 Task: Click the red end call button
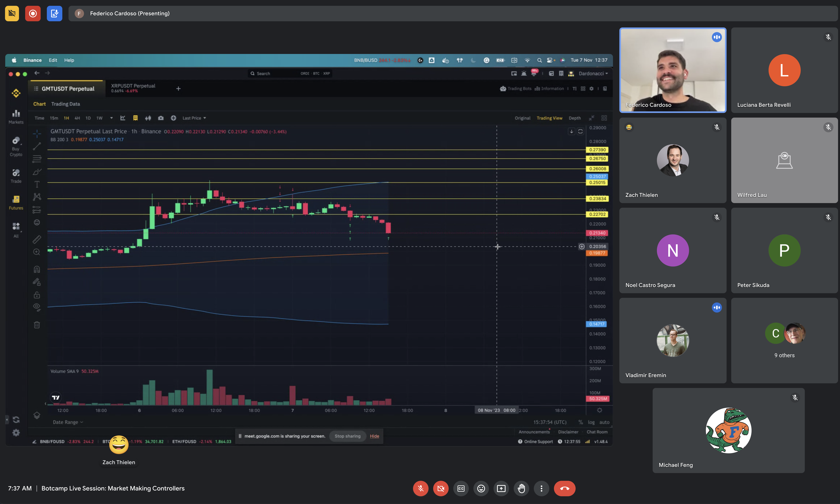click(564, 488)
